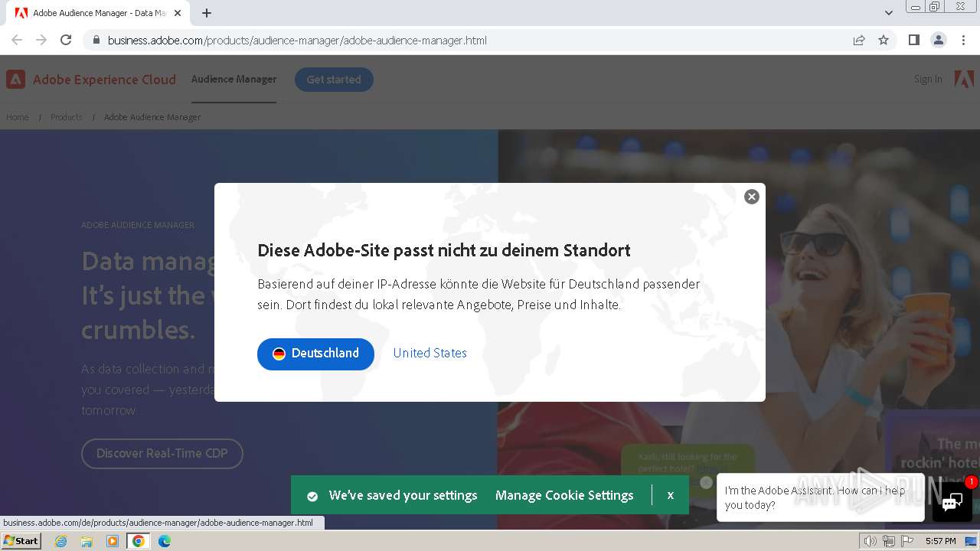Open the Action Center flag icon

tap(907, 541)
